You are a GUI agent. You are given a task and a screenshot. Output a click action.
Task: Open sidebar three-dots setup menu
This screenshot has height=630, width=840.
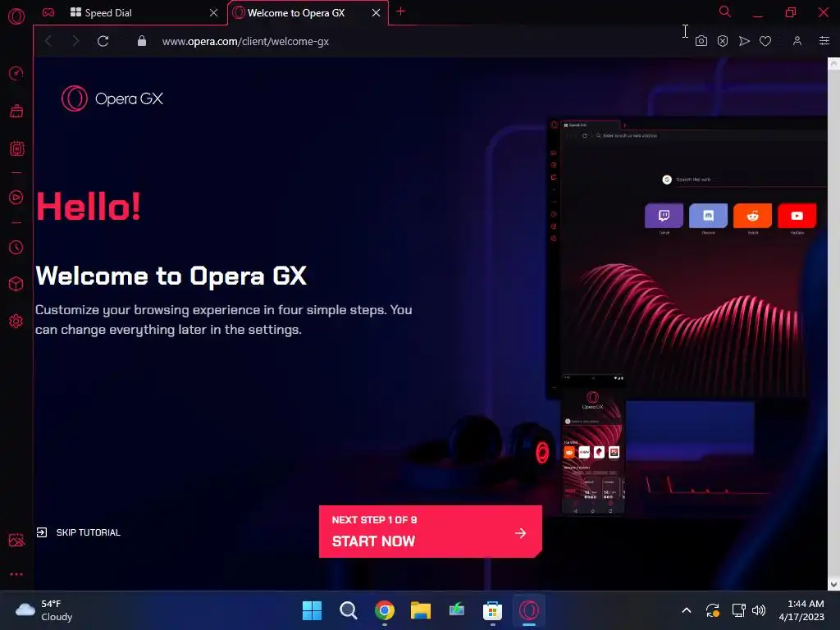coord(16,574)
